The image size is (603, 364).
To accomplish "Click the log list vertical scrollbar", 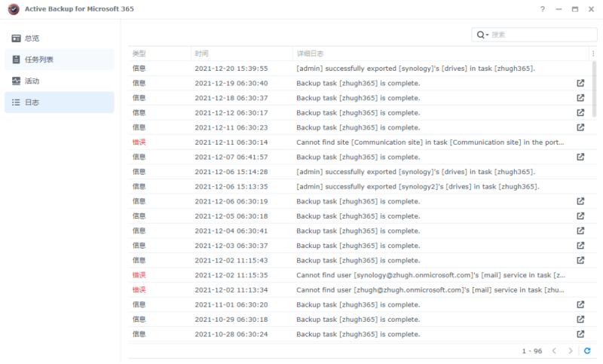I will (x=595, y=89).
